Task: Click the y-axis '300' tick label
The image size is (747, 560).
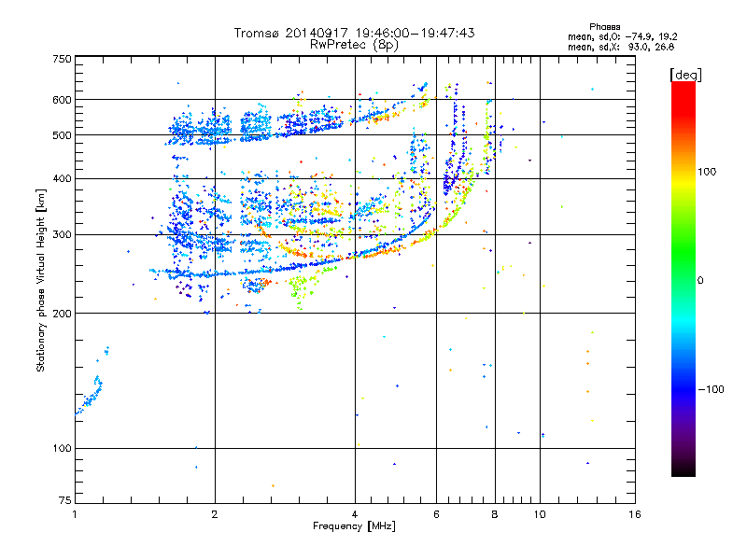Action: point(62,235)
